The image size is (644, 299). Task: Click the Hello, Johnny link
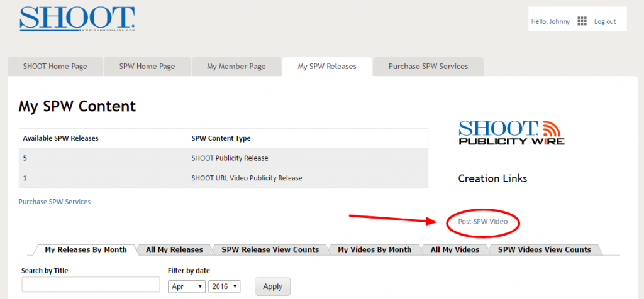pos(550,22)
